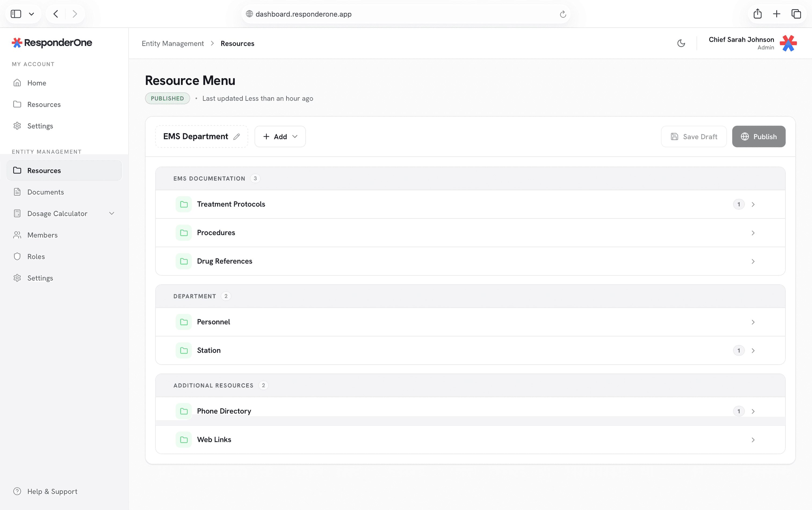Go to Home in My Account
812x510 pixels.
click(x=64, y=83)
